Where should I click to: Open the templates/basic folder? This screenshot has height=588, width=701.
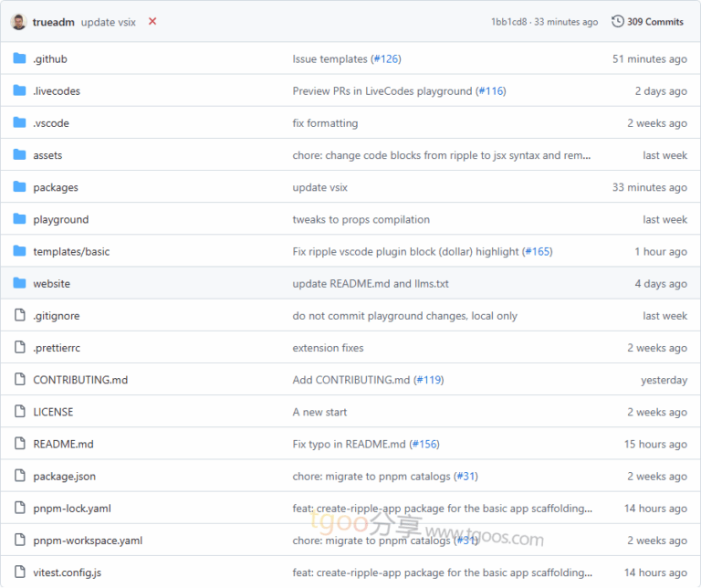(71, 252)
